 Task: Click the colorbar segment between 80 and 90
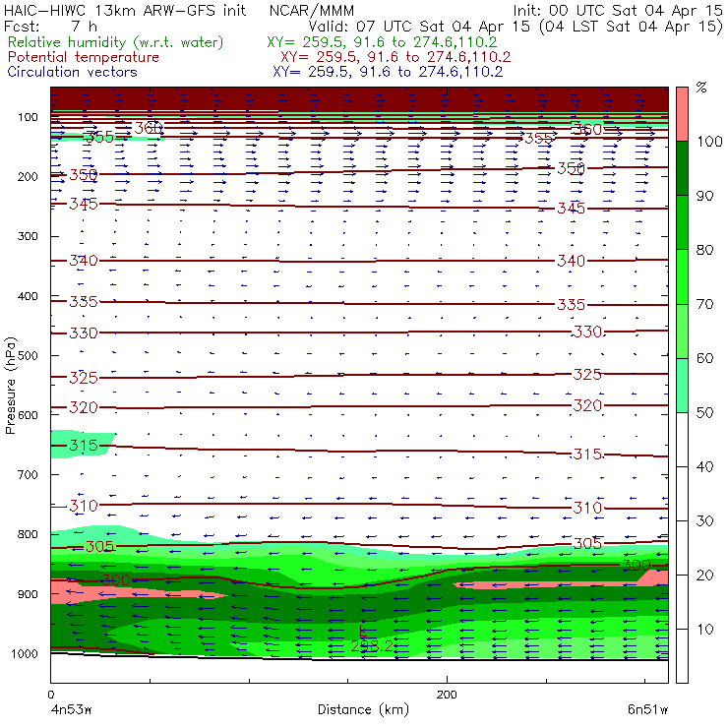pos(682,222)
